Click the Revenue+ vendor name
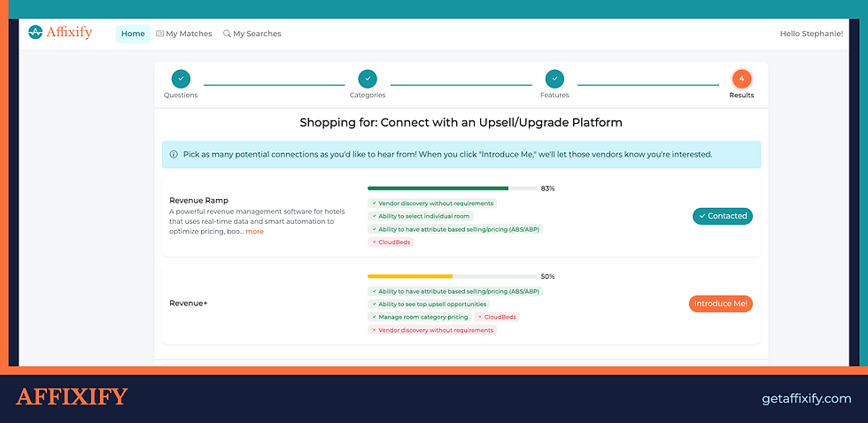 tap(188, 304)
